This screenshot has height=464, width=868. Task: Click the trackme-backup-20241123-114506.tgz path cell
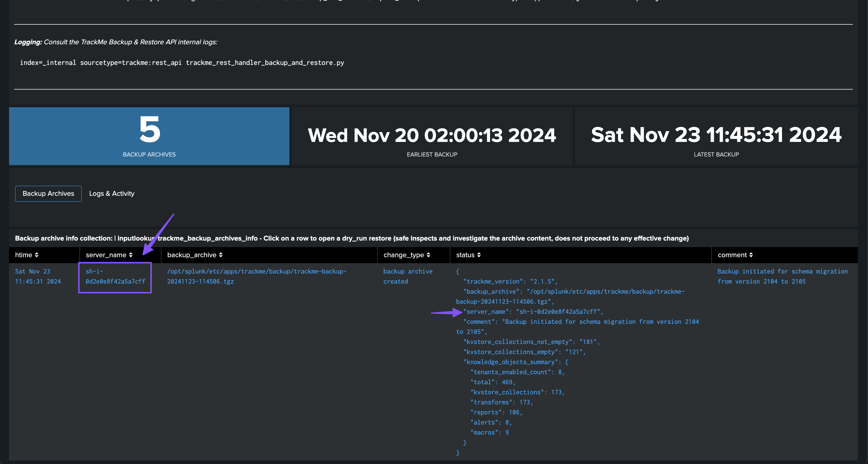(x=257, y=276)
